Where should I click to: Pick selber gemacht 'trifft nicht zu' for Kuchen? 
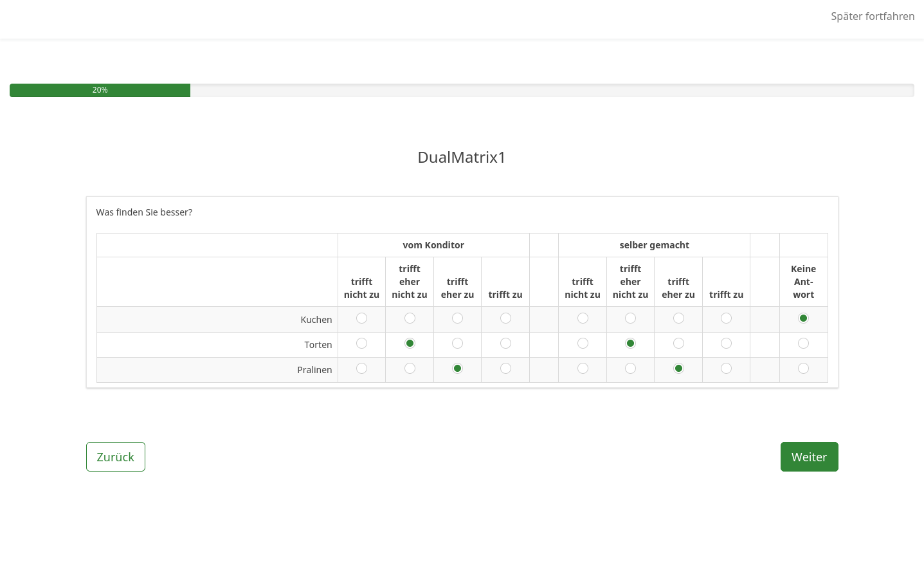click(583, 318)
